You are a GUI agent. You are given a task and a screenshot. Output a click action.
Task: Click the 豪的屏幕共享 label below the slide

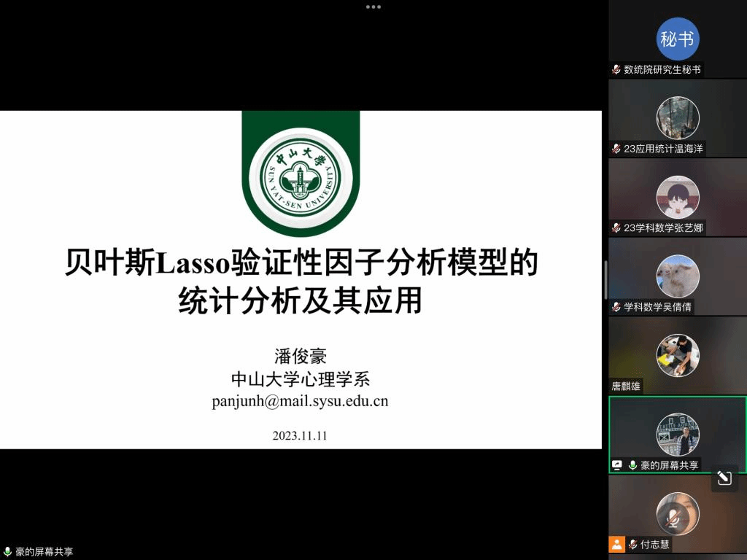click(x=44, y=552)
